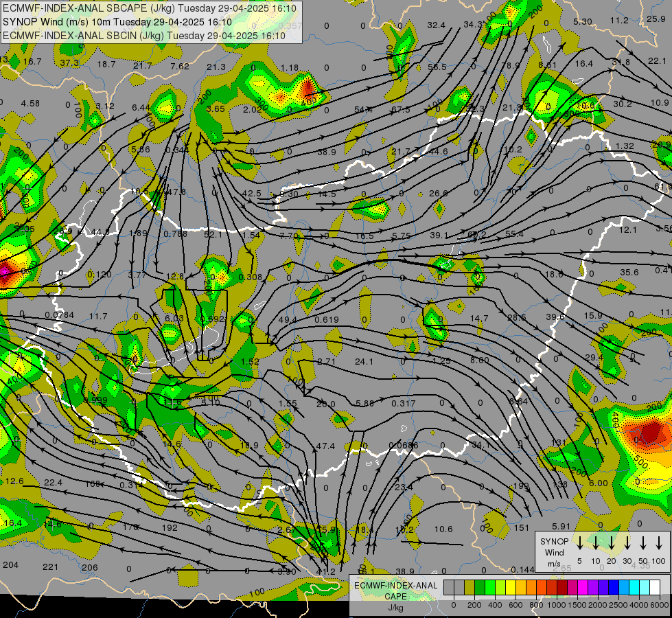
Task: Click the map value '0.0784'
Action: click(60, 315)
